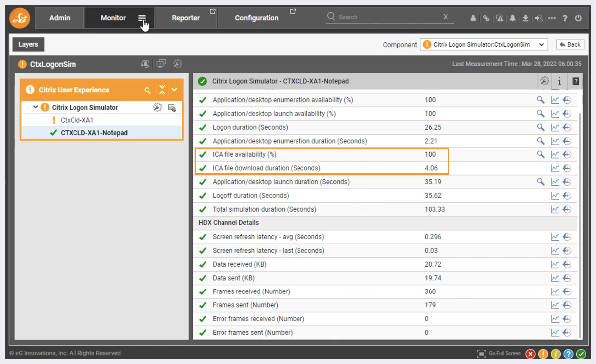596x364 pixels.
Task: Click the yellow minor status indicator
Action: [x=556, y=354]
